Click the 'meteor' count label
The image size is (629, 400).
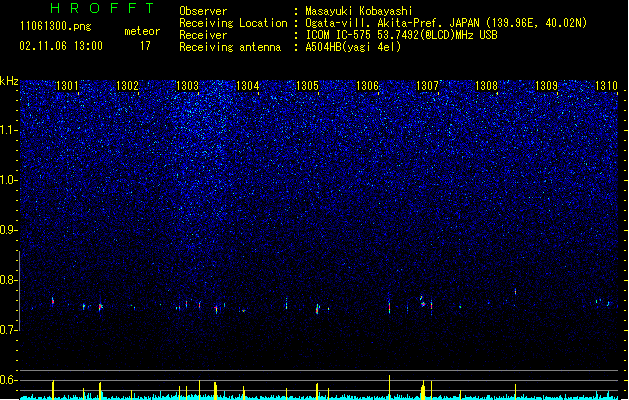point(142,31)
